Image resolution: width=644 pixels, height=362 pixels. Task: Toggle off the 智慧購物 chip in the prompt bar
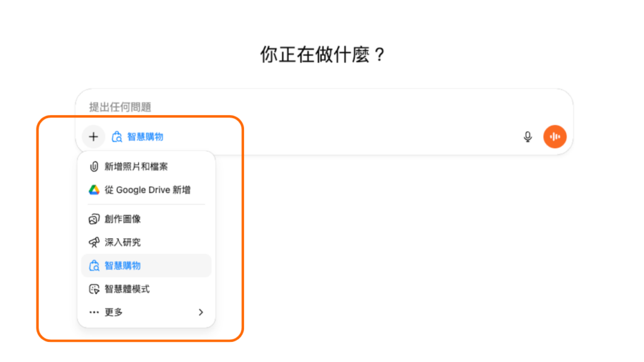[138, 136]
